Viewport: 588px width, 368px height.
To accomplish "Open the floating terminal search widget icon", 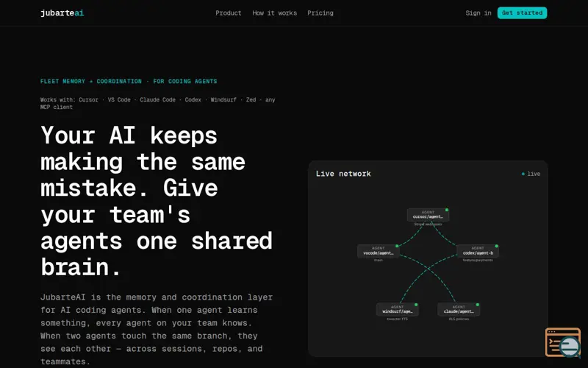I will click(563, 342).
